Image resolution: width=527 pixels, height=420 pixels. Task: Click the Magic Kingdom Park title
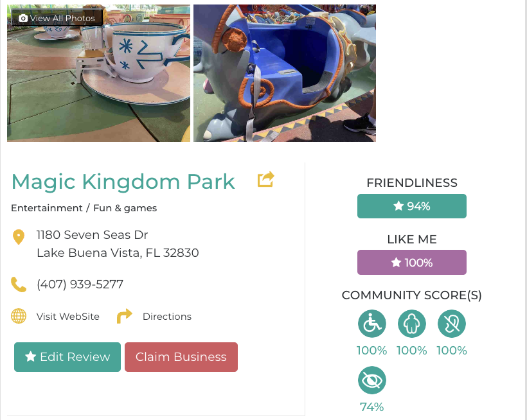(123, 182)
